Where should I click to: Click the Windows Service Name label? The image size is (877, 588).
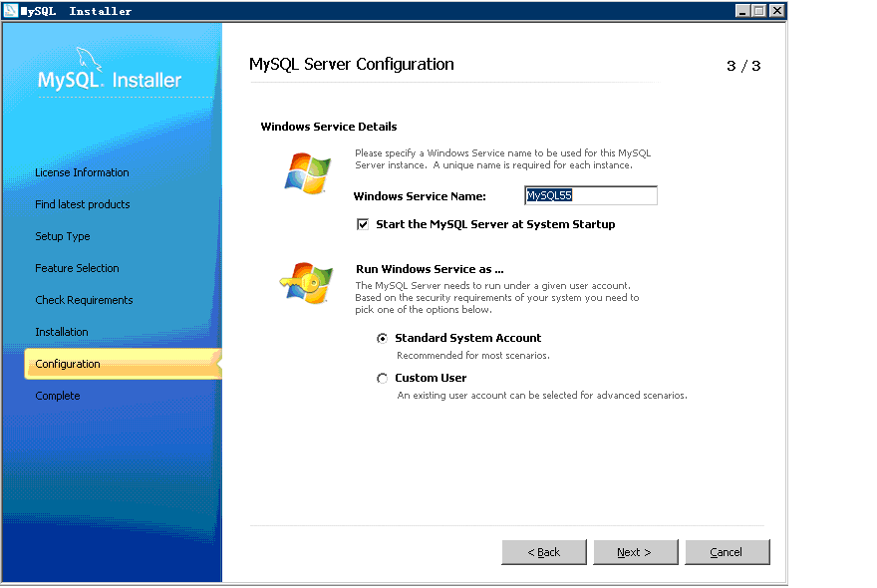coord(420,196)
